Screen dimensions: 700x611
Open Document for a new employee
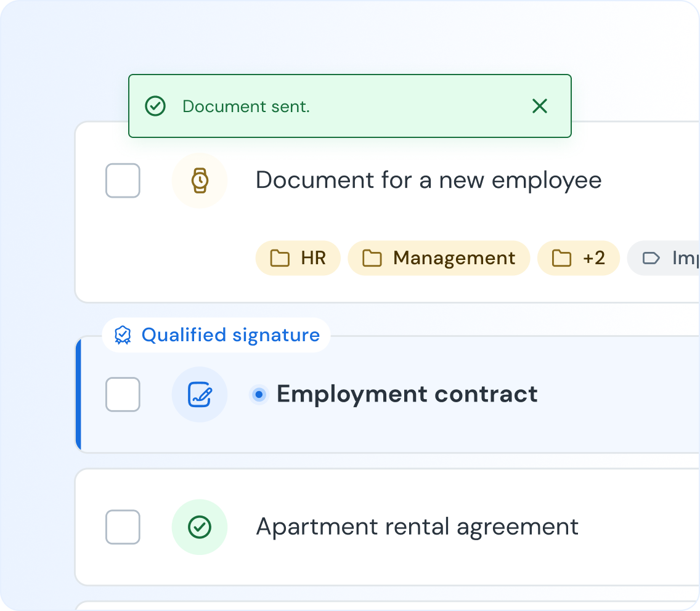pos(428,180)
